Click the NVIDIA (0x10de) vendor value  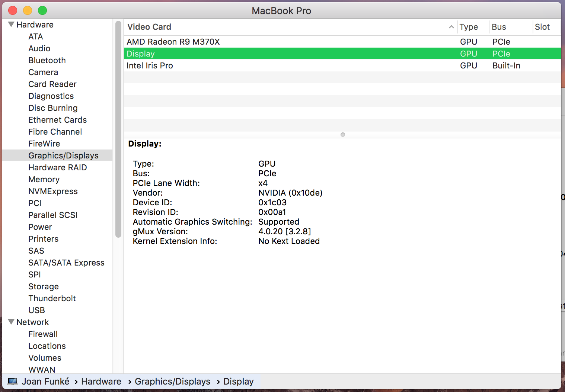coord(290,193)
